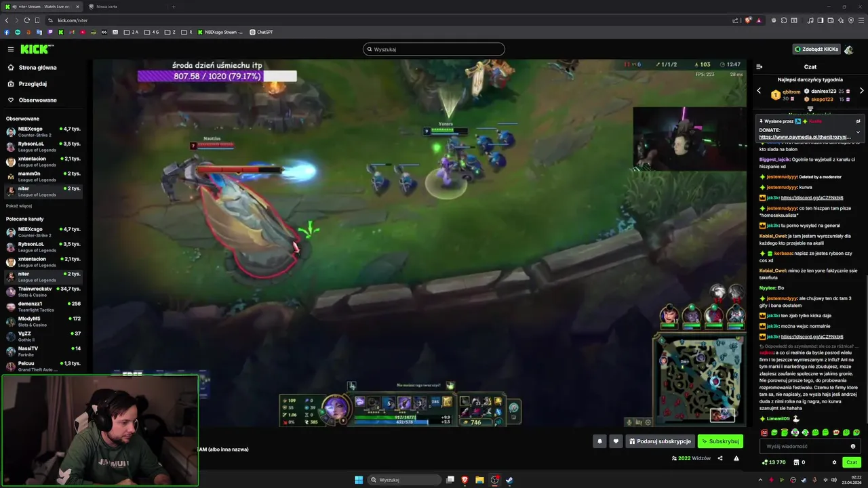This screenshot has height=488, width=868.
Task: Open the '4 G' bookmarks folder
Action: point(151,32)
